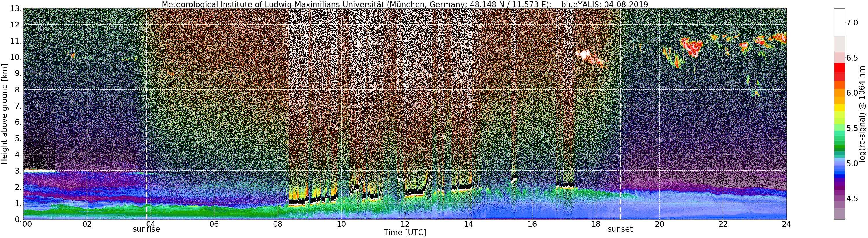Click the colorbar tick label '5.5'
The height and width of the screenshot is (238, 868).
click(x=852, y=128)
